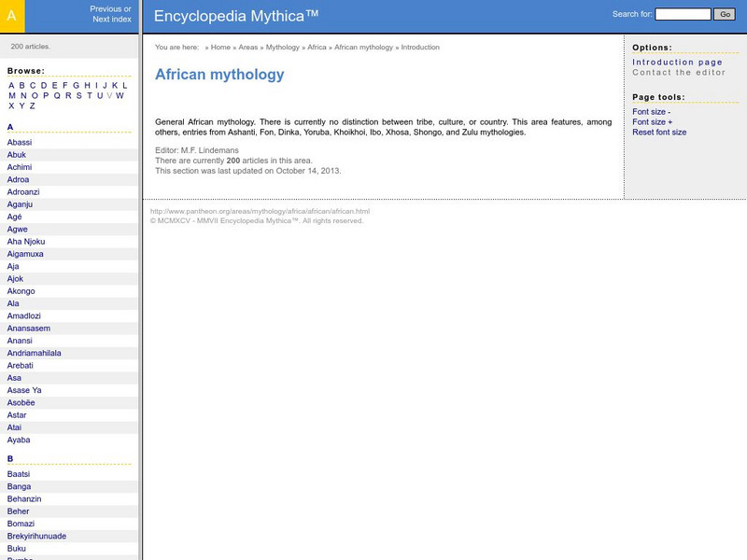Browse articles under letter S

pos(79,96)
